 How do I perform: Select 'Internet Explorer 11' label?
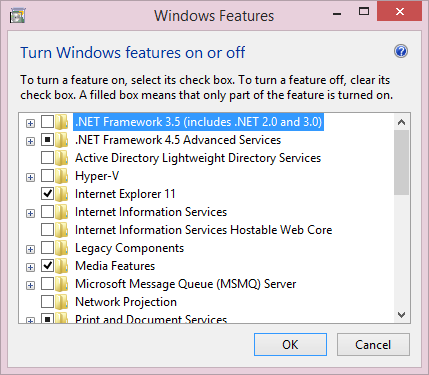(x=125, y=194)
